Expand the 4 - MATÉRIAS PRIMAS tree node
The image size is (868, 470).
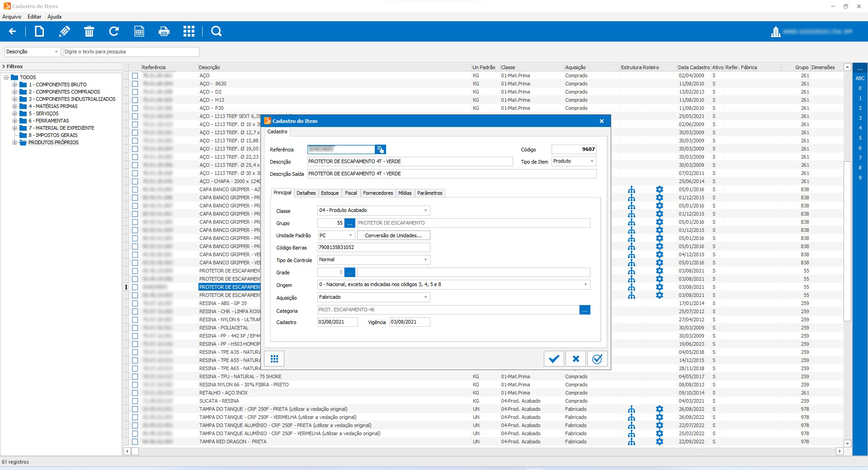click(x=14, y=106)
